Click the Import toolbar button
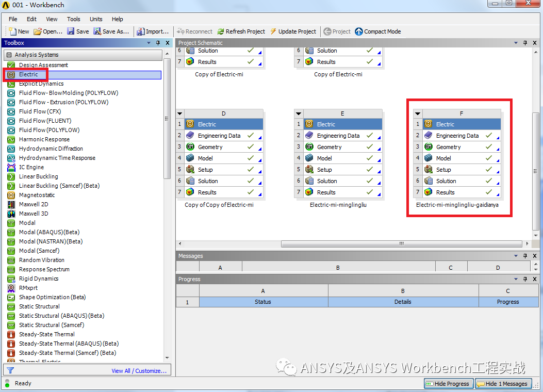 (141, 31)
